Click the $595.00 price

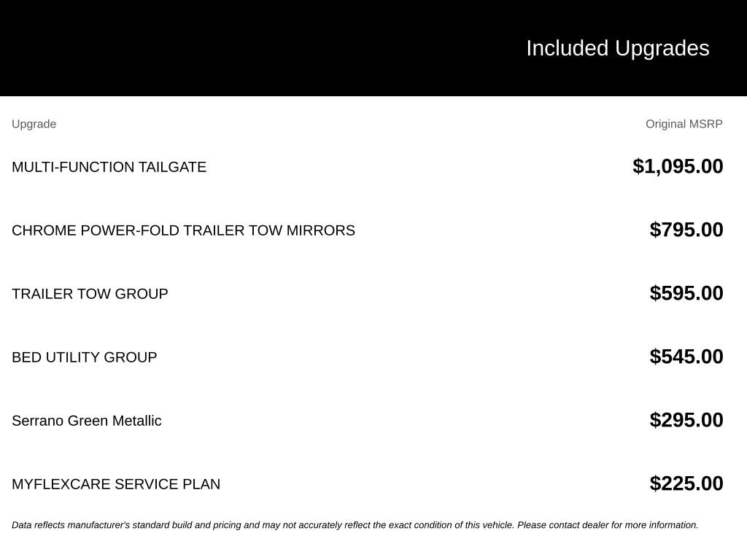686,293
